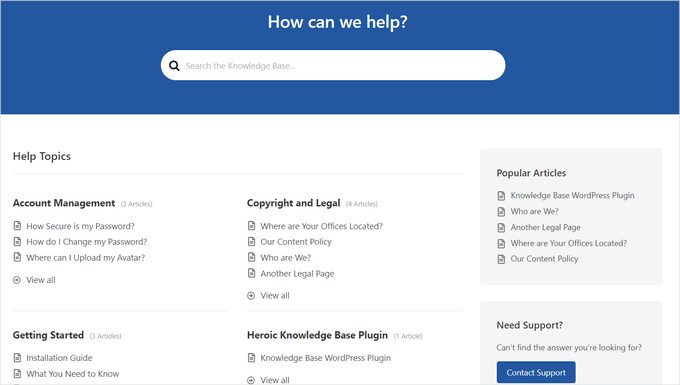Viewport: 680px width, 385px height.
Task: Click document icon beside Knowledge Base WordPress Plugin in Heroic section
Action: [x=252, y=358]
